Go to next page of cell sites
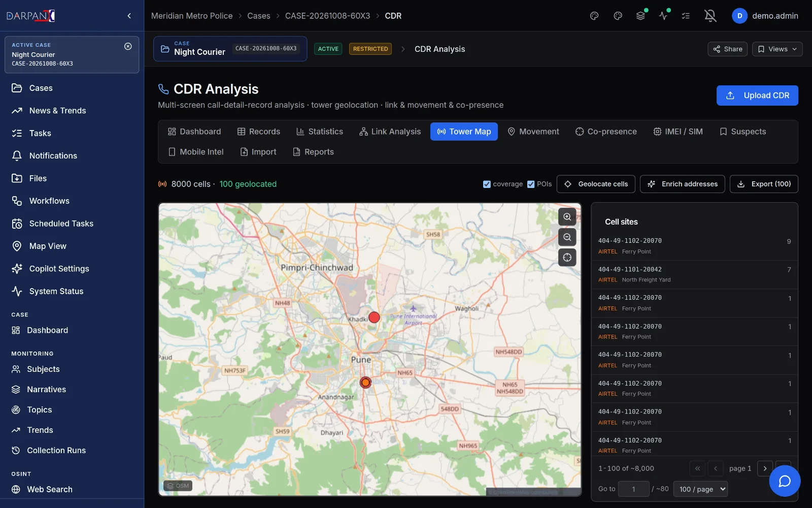 coord(765,468)
